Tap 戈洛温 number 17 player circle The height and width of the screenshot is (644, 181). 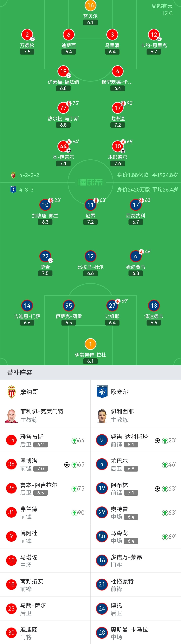[118, 108]
